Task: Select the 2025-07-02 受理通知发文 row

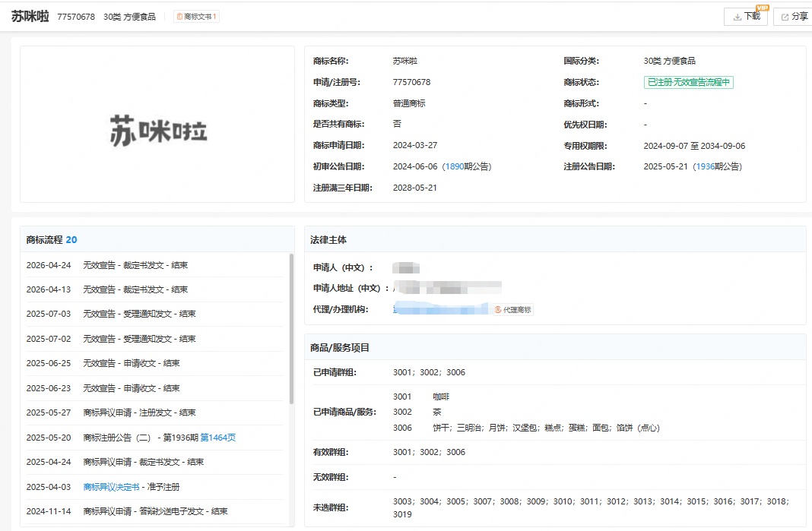Action: pos(154,339)
